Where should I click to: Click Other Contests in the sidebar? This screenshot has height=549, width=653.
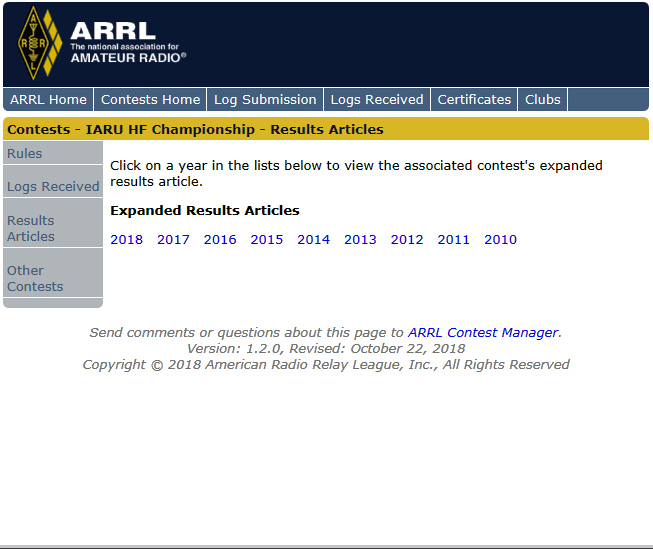[x=35, y=278]
